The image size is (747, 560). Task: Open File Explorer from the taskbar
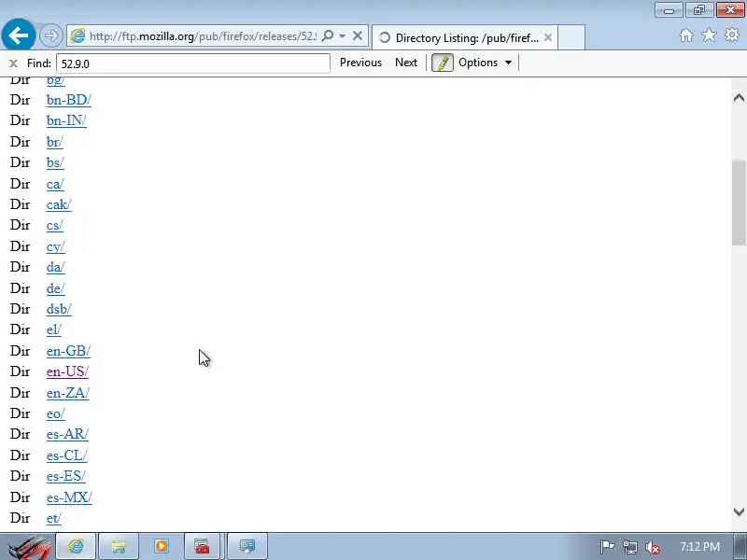point(119,546)
